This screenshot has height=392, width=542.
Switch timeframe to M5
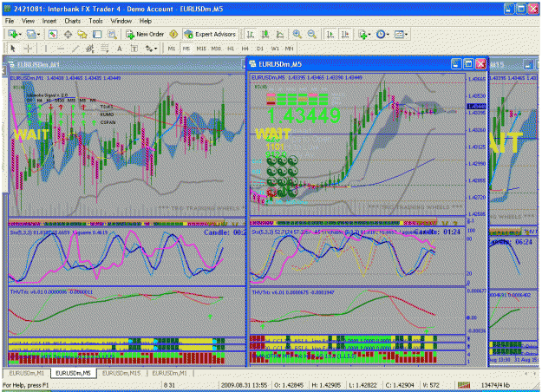[x=186, y=49]
